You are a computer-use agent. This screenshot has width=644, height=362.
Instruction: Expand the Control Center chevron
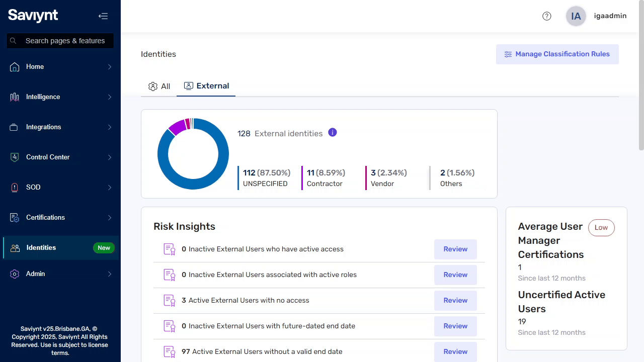(x=110, y=157)
